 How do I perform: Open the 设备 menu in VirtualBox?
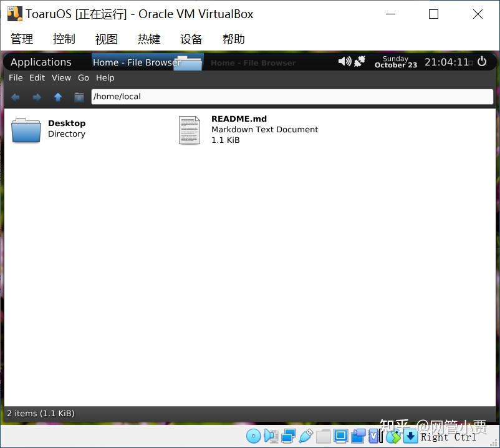coord(191,39)
